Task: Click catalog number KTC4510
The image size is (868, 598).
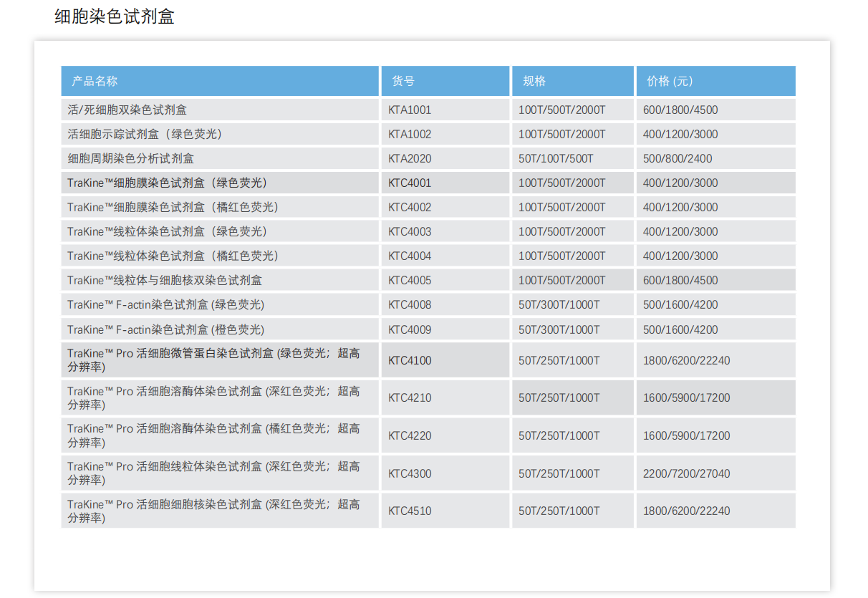Action: pyautogui.click(x=410, y=511)
